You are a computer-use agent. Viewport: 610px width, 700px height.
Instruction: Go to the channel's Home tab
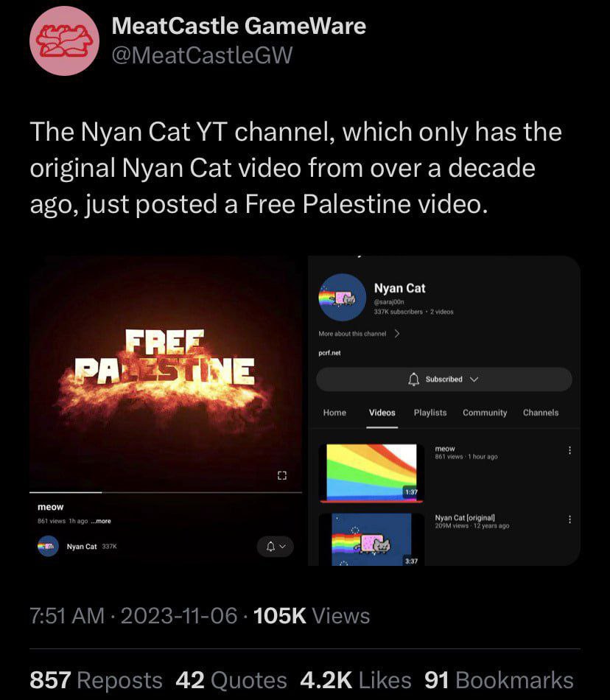pyautogui.click(x=334, y=413)
